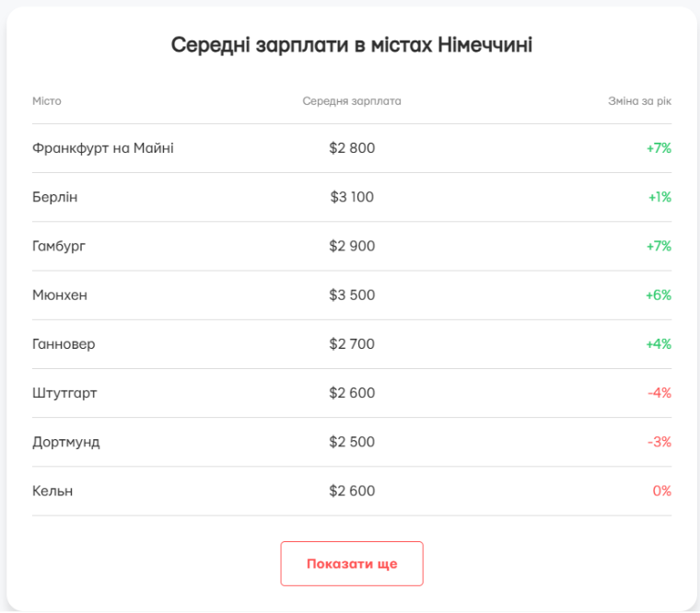
Task: Select the 'Штутгарт' city name
Action: (x=64, y=393)
